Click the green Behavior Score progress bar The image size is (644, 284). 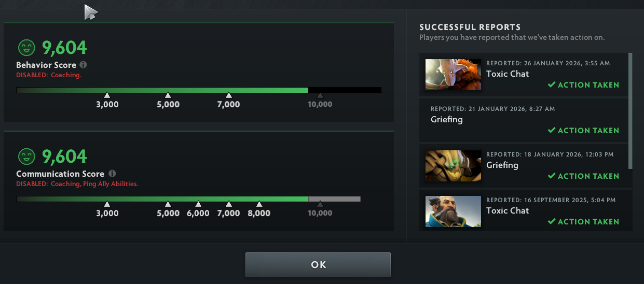tap(162, 90)
